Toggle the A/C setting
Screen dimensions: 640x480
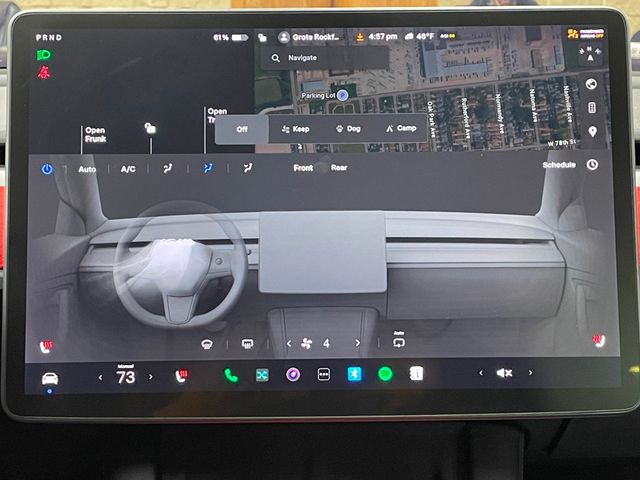pyautogui.click(x=128, y=169)
